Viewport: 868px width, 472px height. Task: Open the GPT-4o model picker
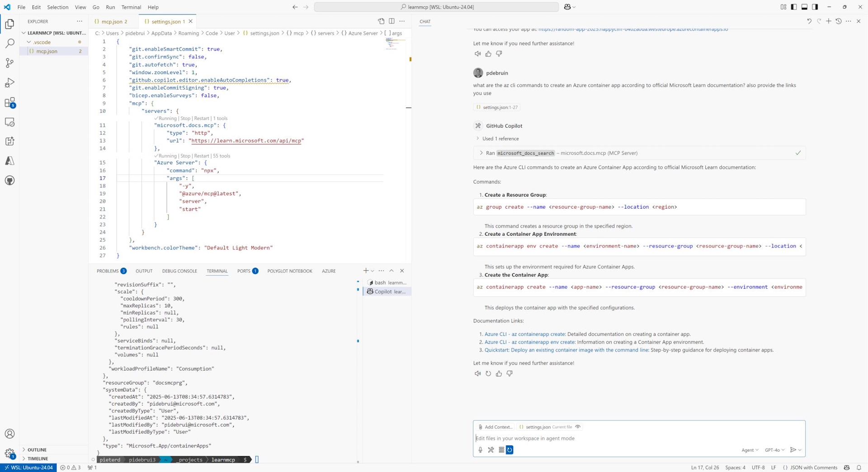(774, 450)
